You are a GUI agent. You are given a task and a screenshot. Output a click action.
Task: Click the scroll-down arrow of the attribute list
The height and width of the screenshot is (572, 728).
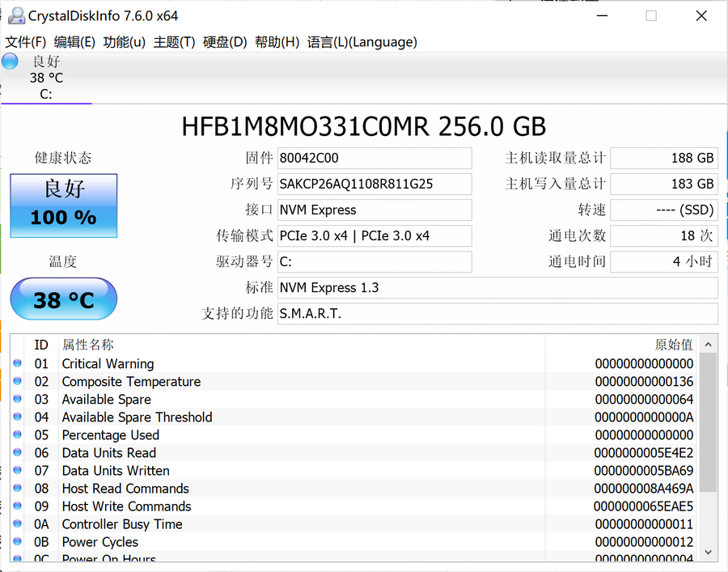click(708, 552)
